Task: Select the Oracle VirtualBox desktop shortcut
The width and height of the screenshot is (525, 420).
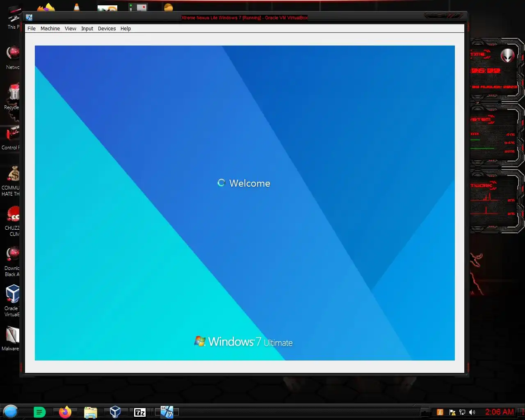Action: [x=13, y=300]
